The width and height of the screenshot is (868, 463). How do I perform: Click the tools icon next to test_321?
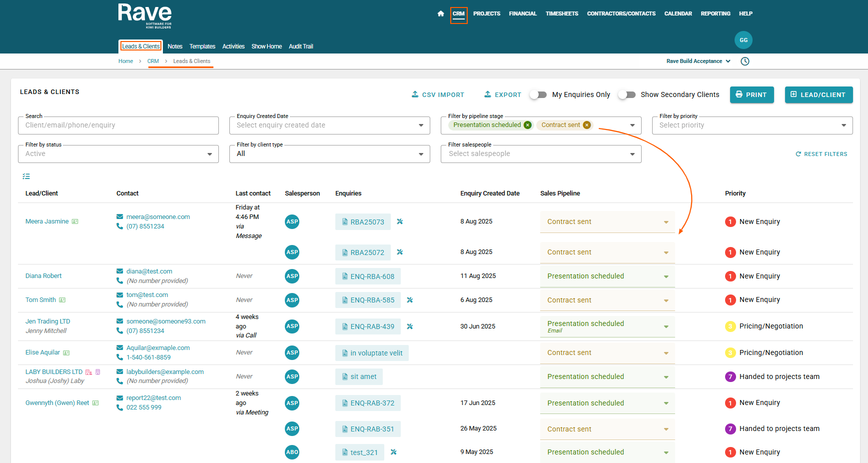click(393, 452)
